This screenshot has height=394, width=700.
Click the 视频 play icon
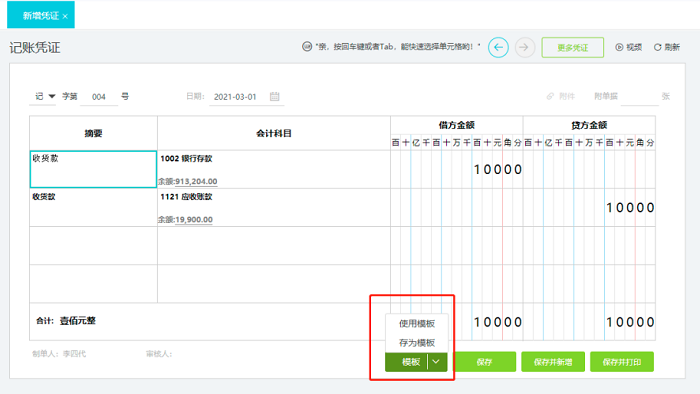click(619, 47)
